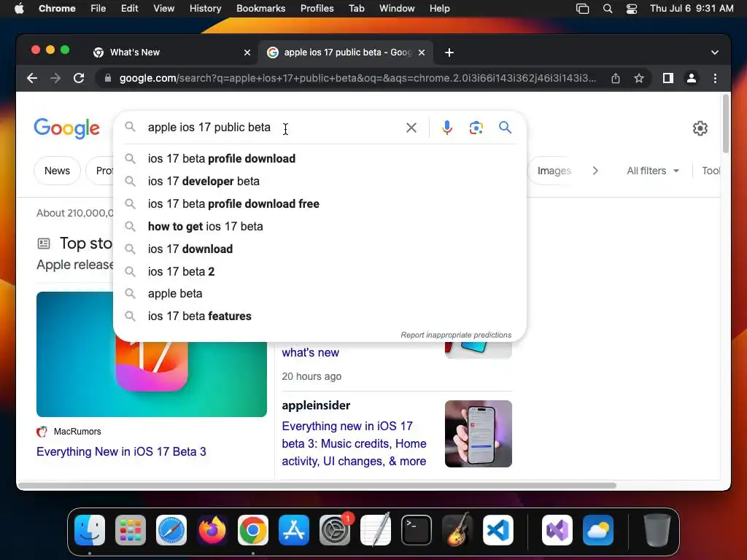Click the menu bar date and time

click(692, 9)
